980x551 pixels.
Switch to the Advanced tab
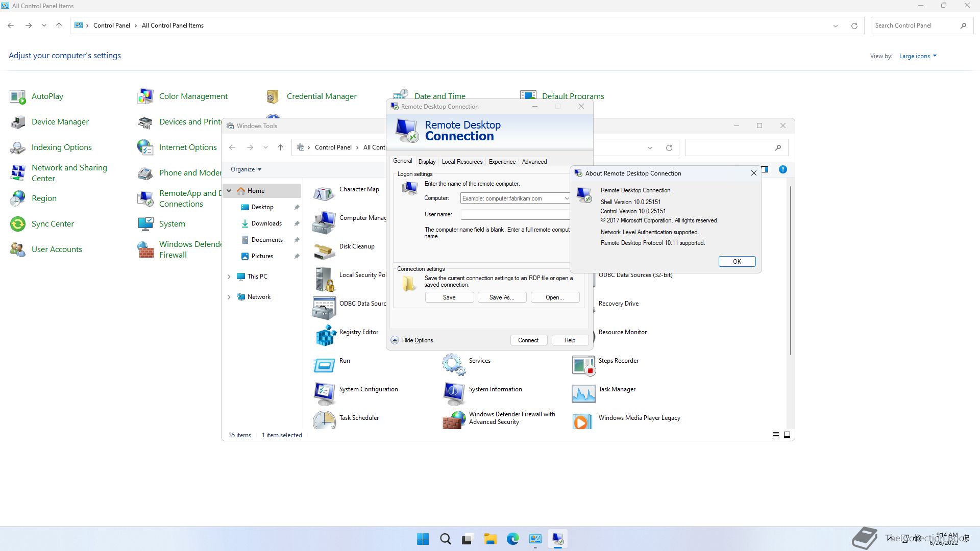click(534, 162)
